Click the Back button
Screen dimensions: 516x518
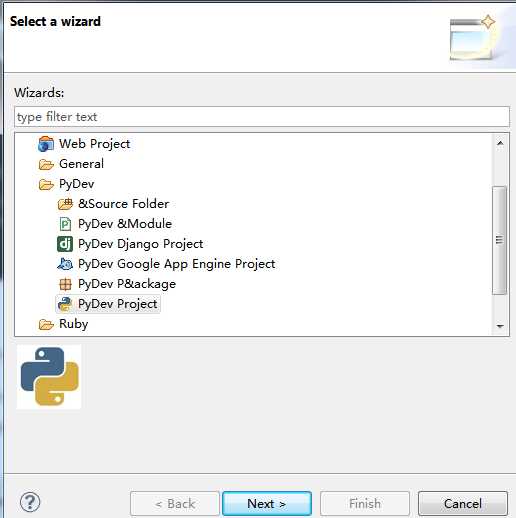click(x=175, y=503)
